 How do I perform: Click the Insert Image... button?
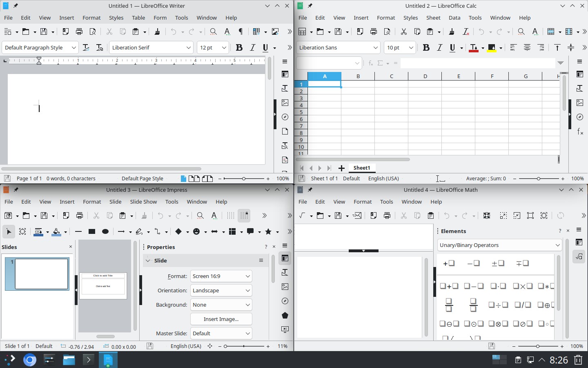click(221, 319)
